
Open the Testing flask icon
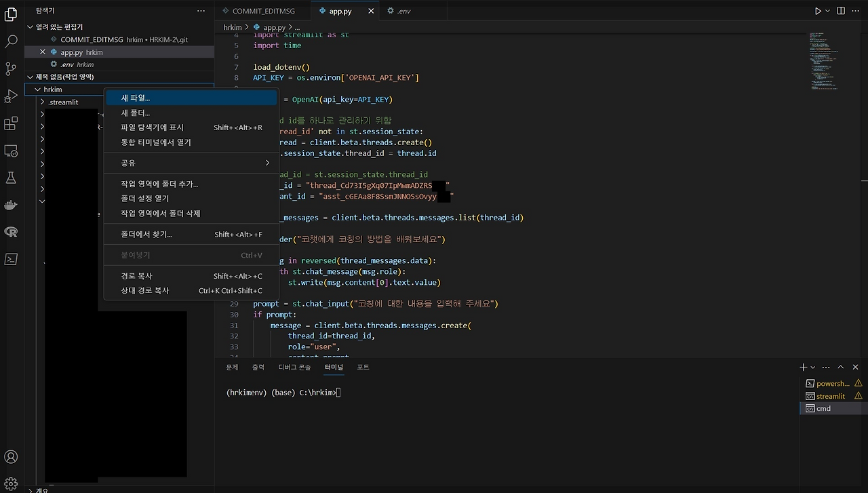click(11, 178)
